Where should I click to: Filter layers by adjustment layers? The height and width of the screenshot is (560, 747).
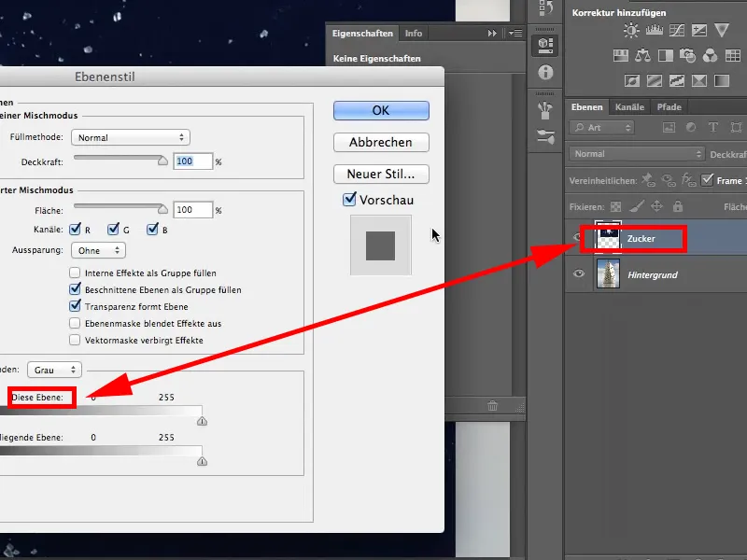coord(691,127)
